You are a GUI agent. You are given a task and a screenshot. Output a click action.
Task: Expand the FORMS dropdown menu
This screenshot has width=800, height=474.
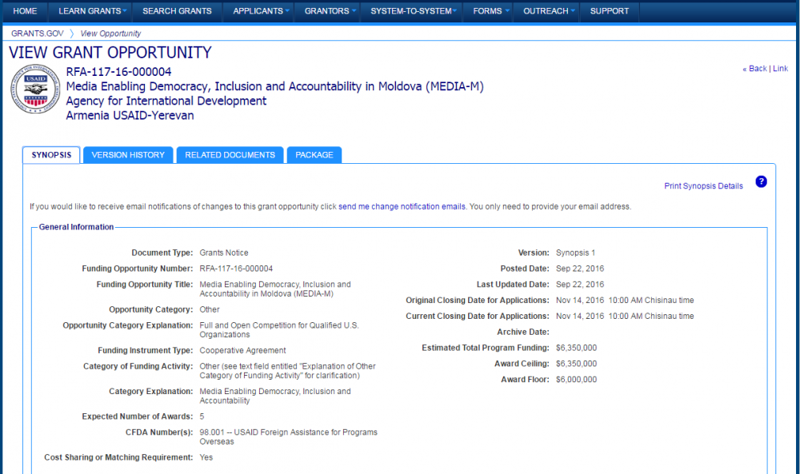point(490,11)
